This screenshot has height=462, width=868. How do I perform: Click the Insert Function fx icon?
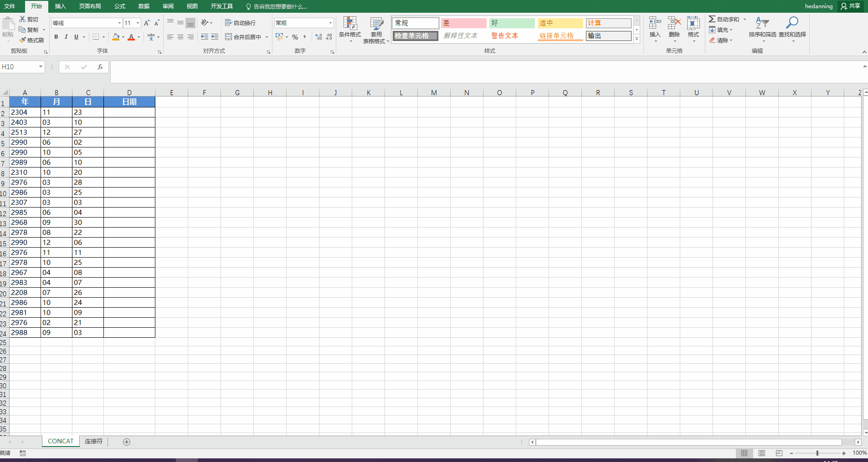pos(100,67)
